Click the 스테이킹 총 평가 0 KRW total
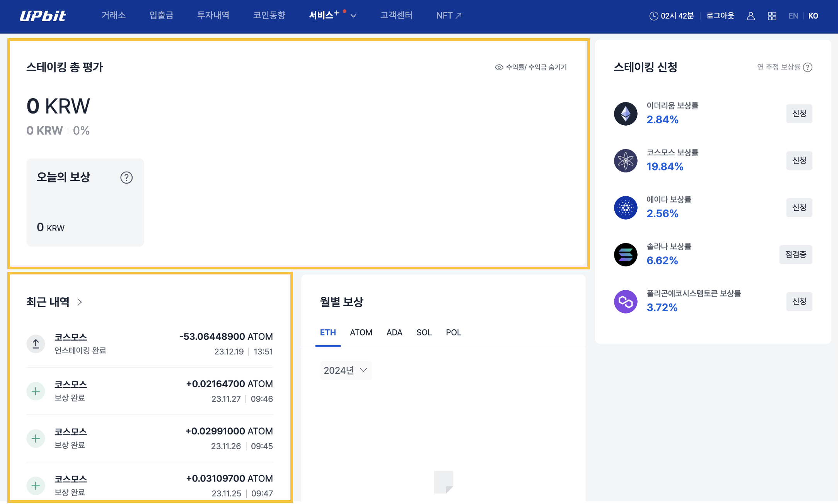Viewport: 839px width, 504px height. 58,106
